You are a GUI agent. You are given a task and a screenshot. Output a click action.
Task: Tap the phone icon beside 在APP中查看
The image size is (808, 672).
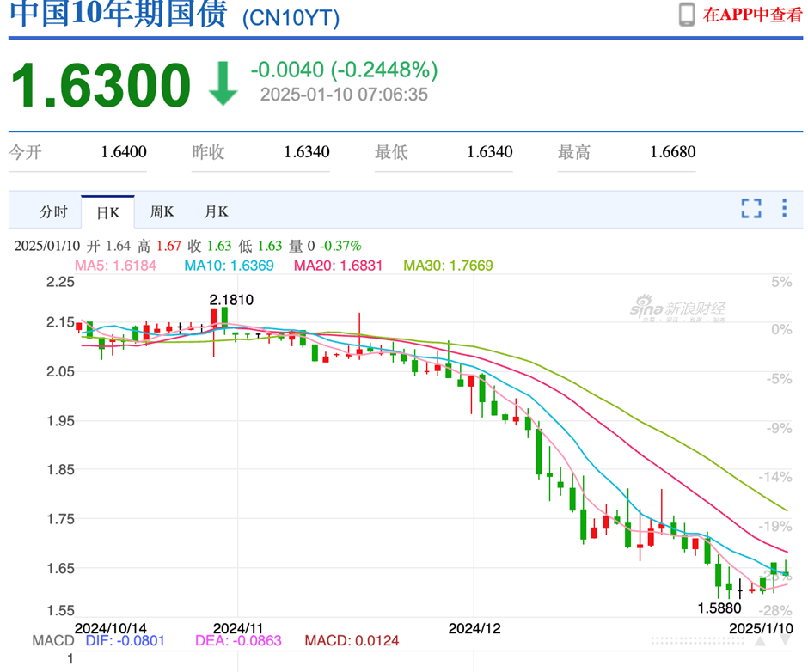click(x=687, y=15)
